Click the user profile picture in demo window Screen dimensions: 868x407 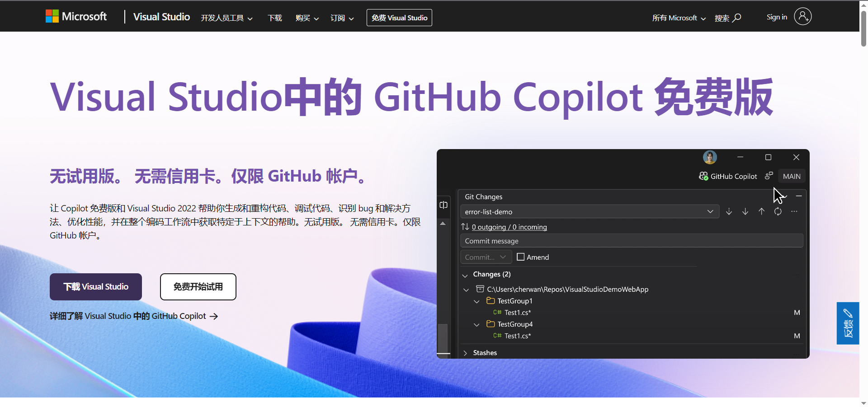710,157
